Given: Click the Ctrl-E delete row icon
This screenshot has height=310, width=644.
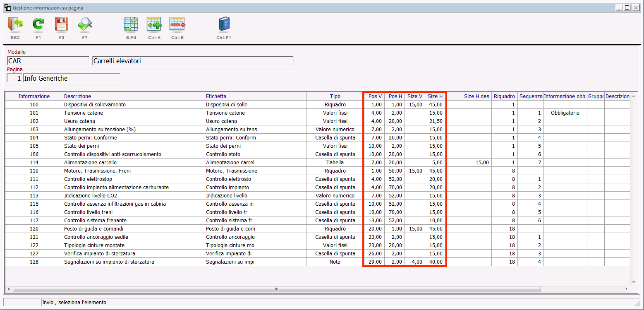Looking at the screenshot, I should click(x=177, y=24).
